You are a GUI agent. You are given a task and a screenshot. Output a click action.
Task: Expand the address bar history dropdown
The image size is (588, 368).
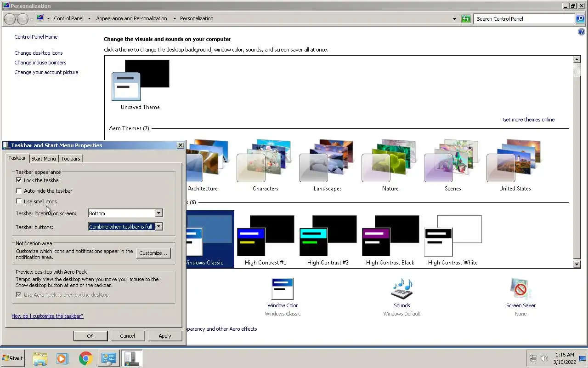coord(454,19)
